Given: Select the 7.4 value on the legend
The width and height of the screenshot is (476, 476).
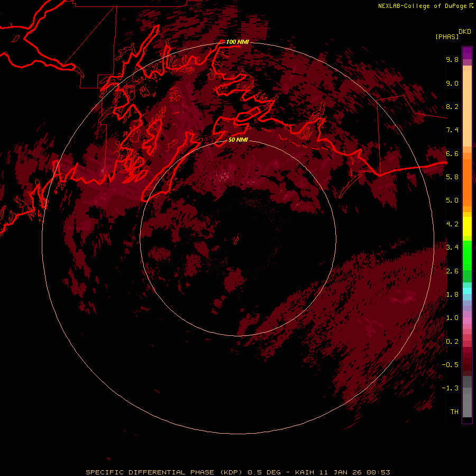Looking at the screenshot, I should [x=452, y=130].
